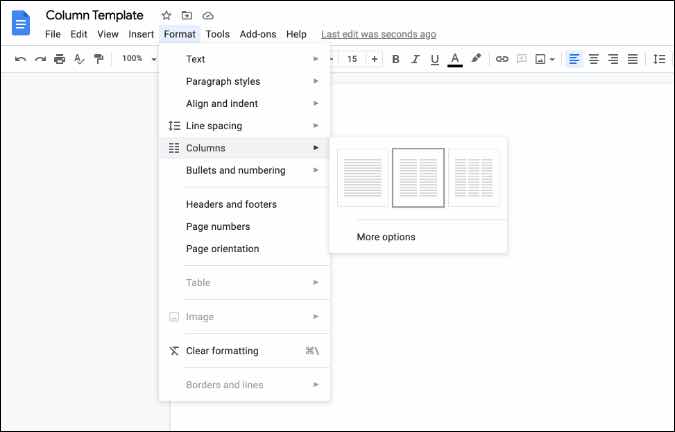Open the View menu
Viewport: 675px width, 432px height.
click(108, 34)
